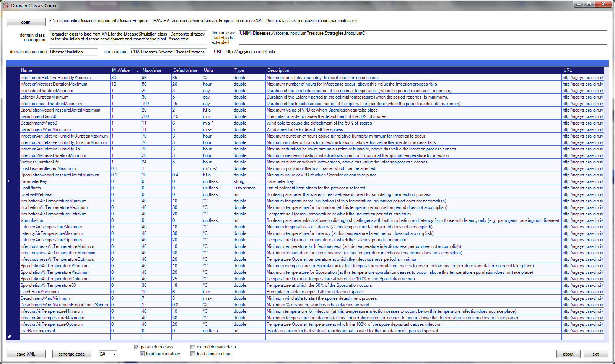
Task: Click the UseLeafWetness name cell
Action: coord(65,194)
